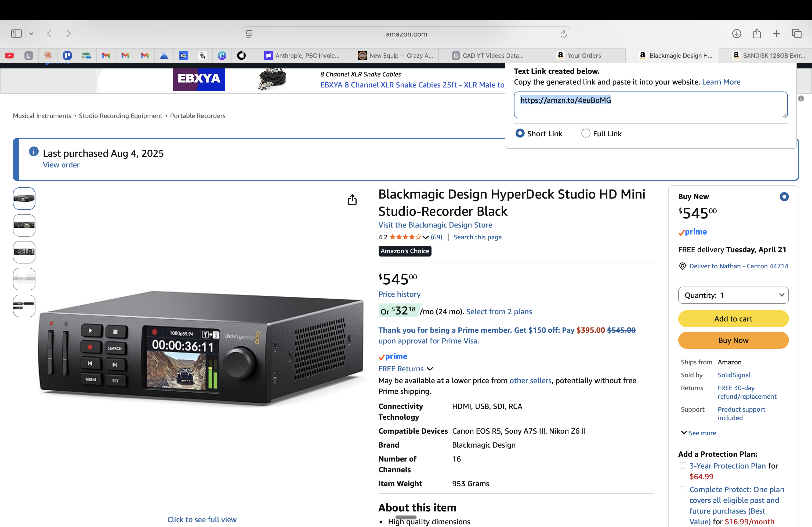
Task: Go forward in browser history
Action: point(68,33)
